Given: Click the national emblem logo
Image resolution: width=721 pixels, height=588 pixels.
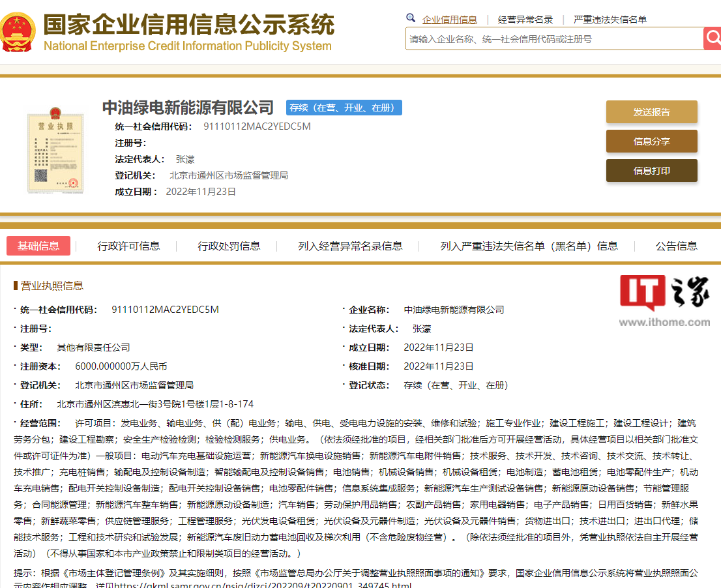Looking at the screenshot, I should tap(18, 31).
